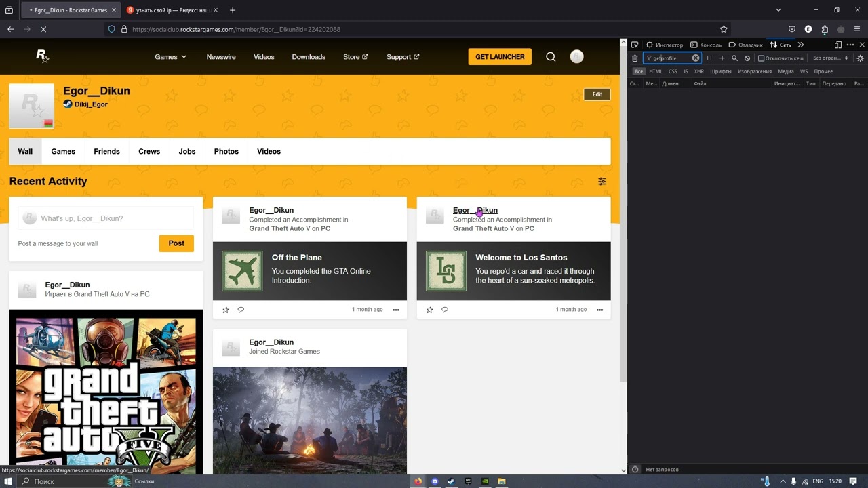The width and height of the screenshot is (868, 488).
Task: Switch to the Crews profile tab
Action: (x=149, y=152)
